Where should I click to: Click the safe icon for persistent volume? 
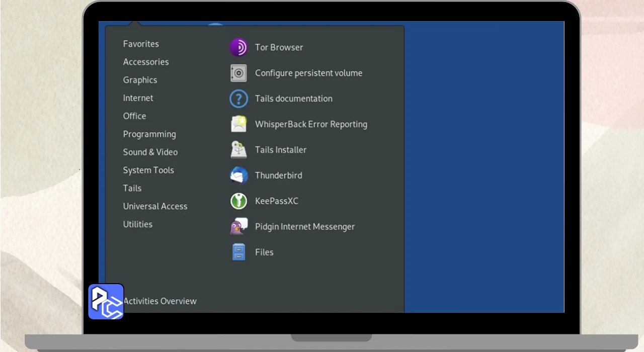[x=238, y=73]
